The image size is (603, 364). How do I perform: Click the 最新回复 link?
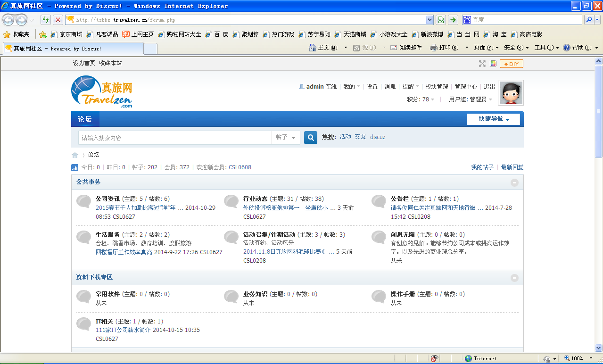tap(512, 167)
